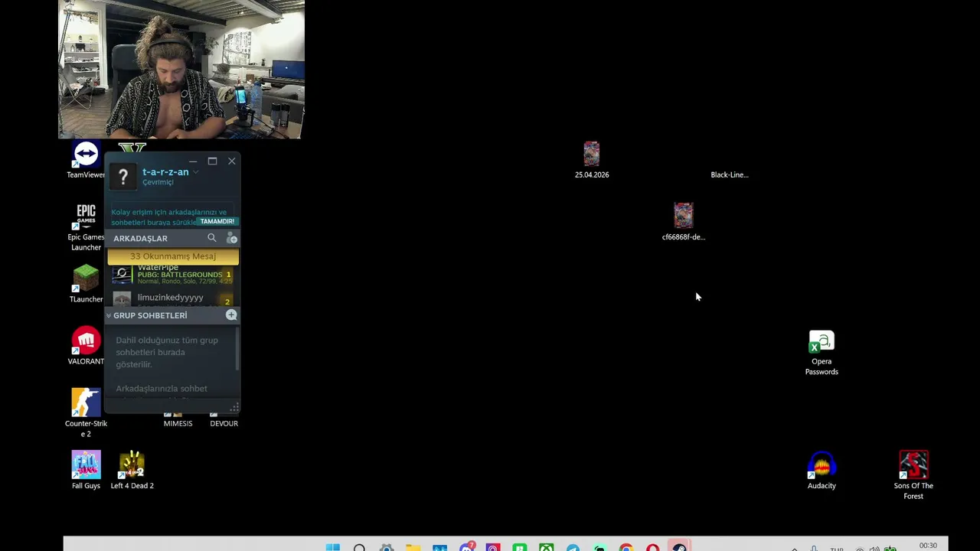Open chat with friend WaterPipe
Image resolution: width=980 pixels, height=551 pixels.
[173, 275]
